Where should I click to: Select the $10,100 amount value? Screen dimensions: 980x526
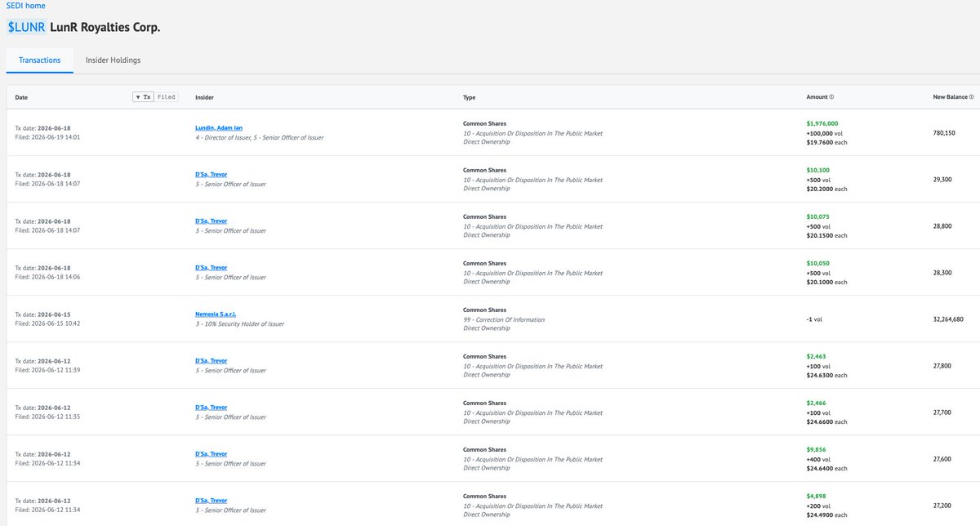pos(817,171)
